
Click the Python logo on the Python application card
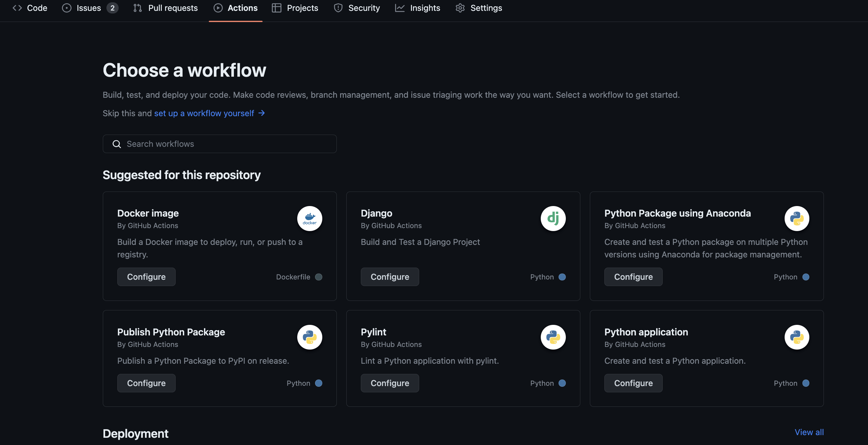coord(796,337)
